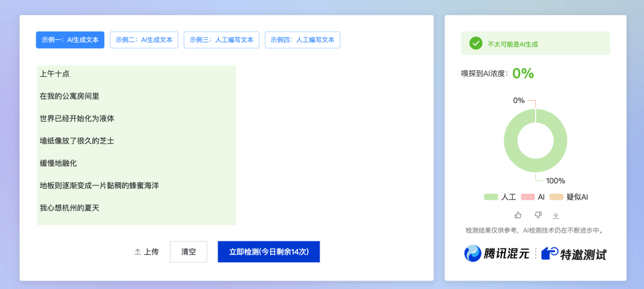Click the download result icon

coord(556,215)
